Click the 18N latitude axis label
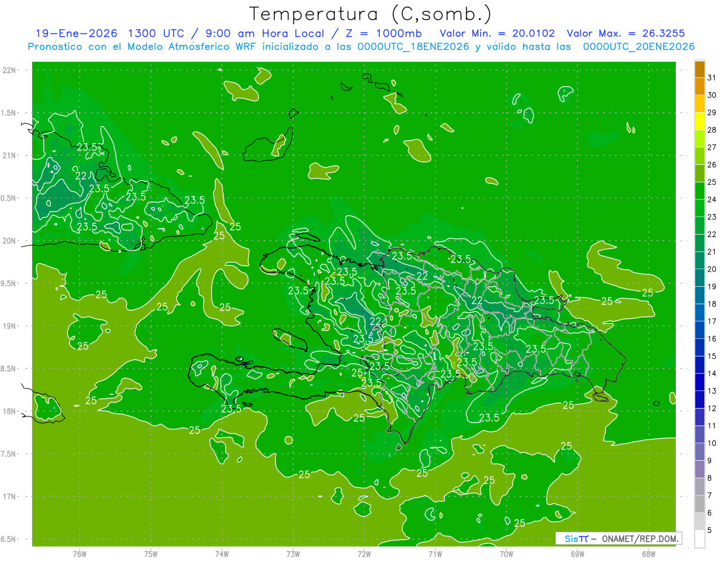The height and width of the screenshot is (562, 728). click(10, 412)
